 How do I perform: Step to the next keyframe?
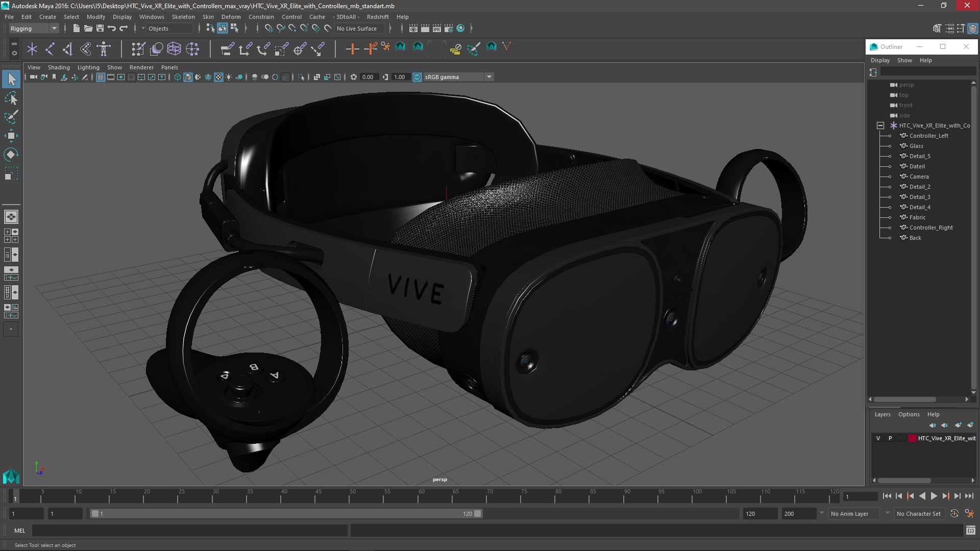point(945,496)
